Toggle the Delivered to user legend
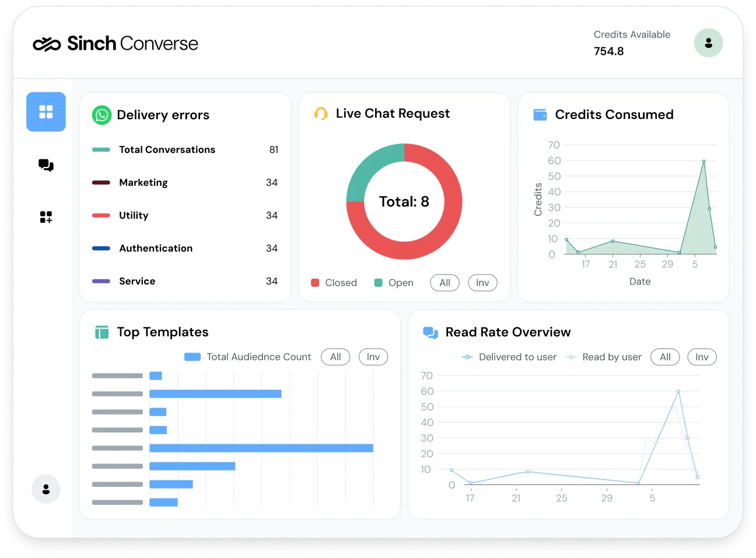Viewport: 756px width, 558px height. [509, 357]
